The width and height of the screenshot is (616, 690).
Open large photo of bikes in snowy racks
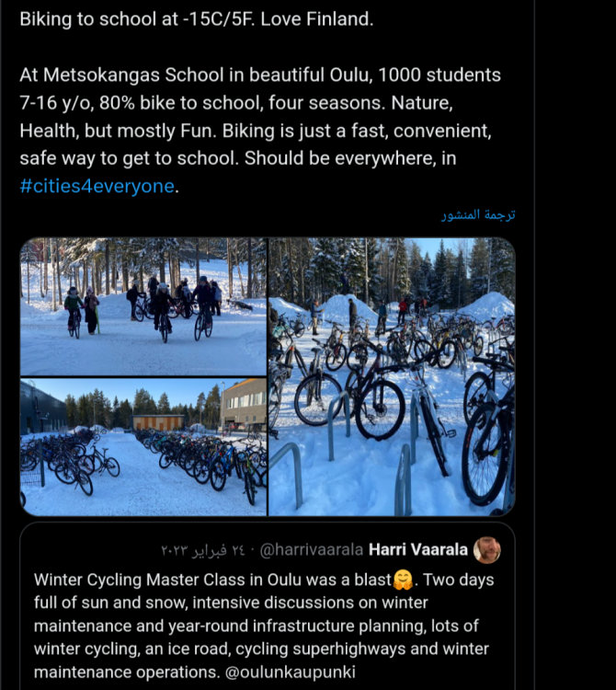point(392,376)
